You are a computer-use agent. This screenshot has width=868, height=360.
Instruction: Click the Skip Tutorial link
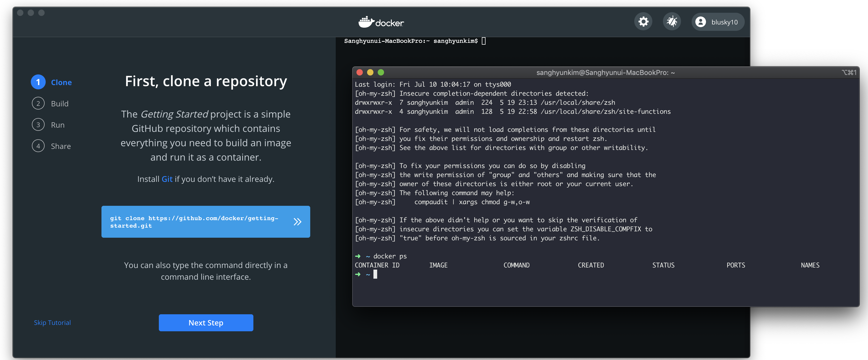coord(52,323)
